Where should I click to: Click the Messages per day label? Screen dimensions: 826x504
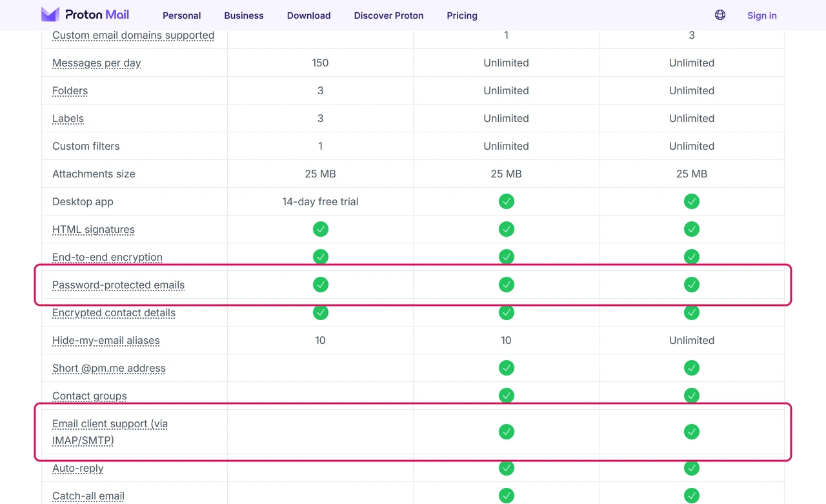coord(96,63)
